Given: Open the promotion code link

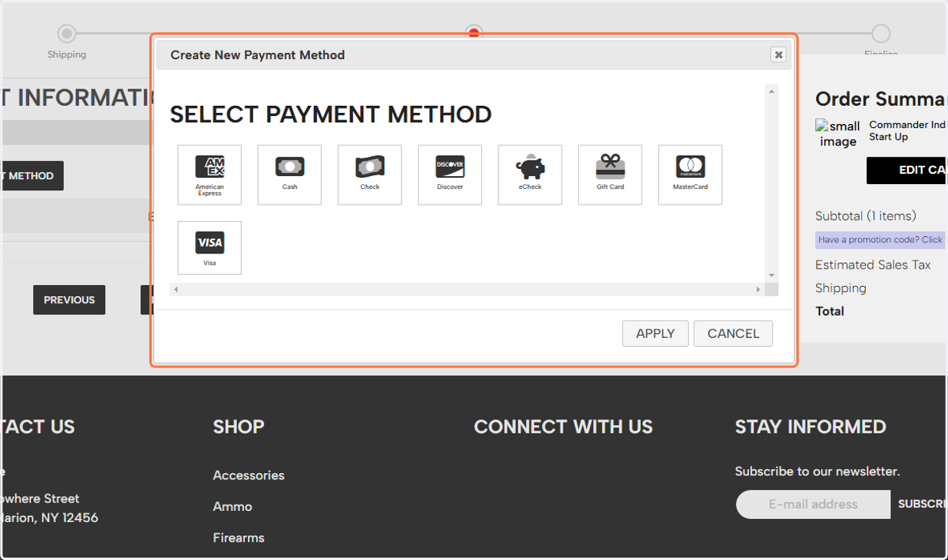Looking at the screenshot, I should (x=881, y=240).
